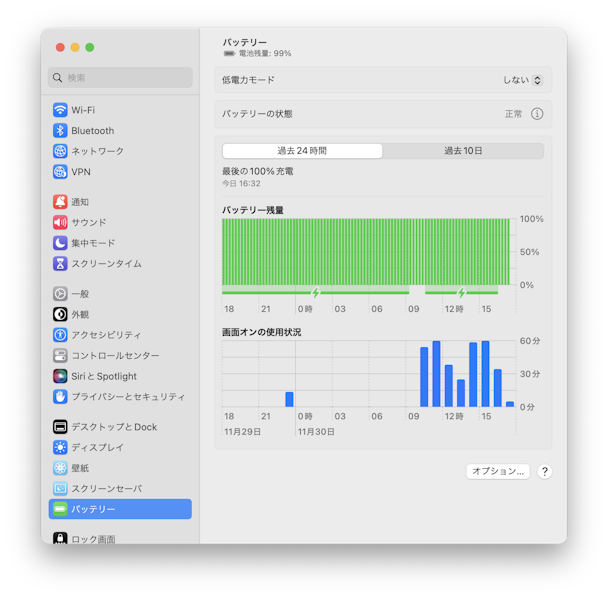This screenshot has width=608, height=598.
Task: Open the デスクトップと Dock icon
Action: pos(60,427)
